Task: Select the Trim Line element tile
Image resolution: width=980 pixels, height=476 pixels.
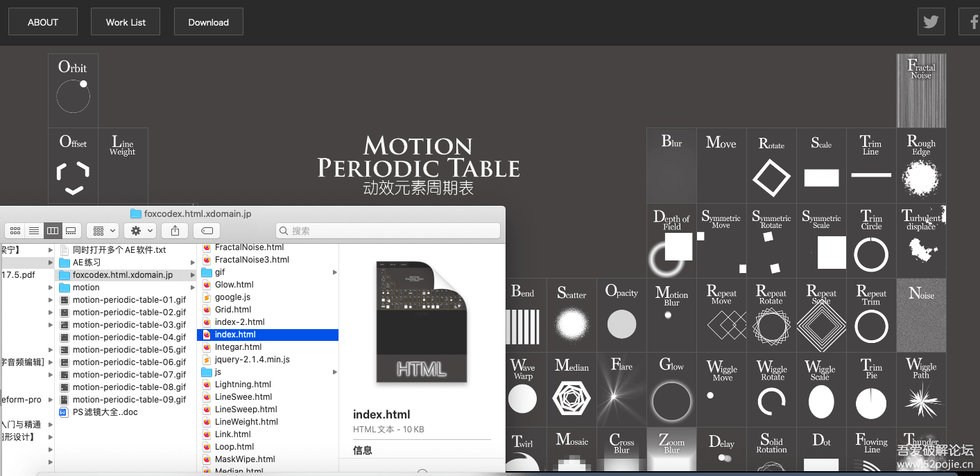Action: pyautogui.click(x=871, y=165)
